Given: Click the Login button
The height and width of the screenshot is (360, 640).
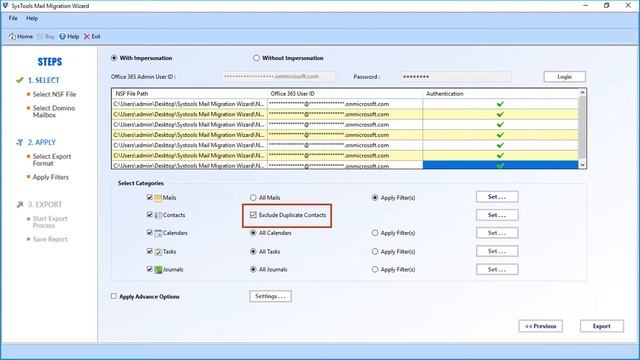Looking at the screenshot, I should [564, 77].
